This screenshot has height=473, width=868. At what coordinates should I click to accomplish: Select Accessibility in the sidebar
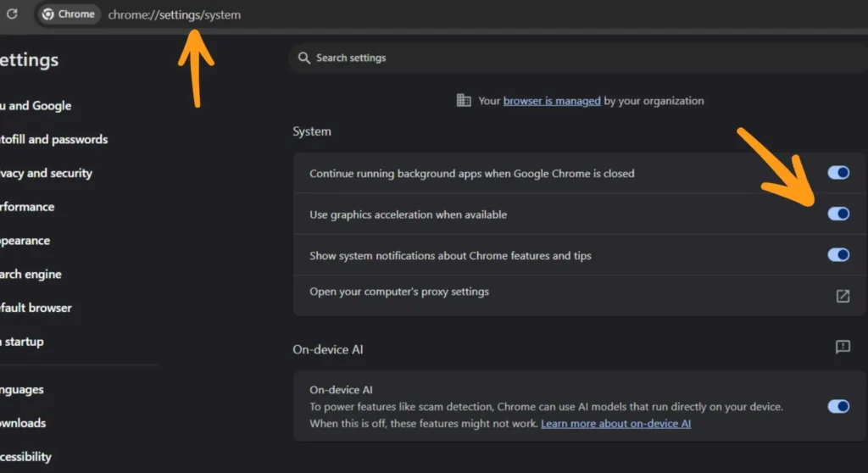[25, 457]
